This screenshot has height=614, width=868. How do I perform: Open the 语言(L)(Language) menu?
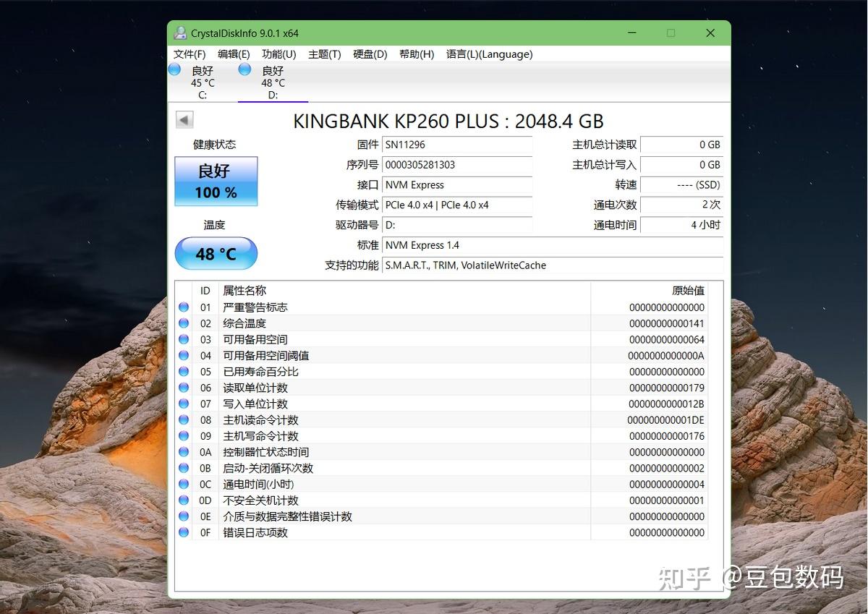point(489,54)
